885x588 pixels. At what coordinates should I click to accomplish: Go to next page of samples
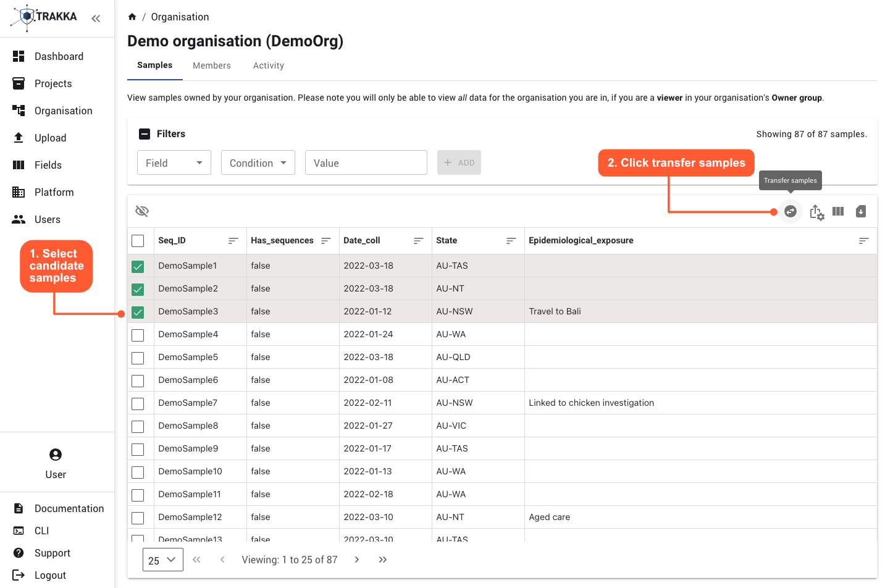click(x=357, y=560)
